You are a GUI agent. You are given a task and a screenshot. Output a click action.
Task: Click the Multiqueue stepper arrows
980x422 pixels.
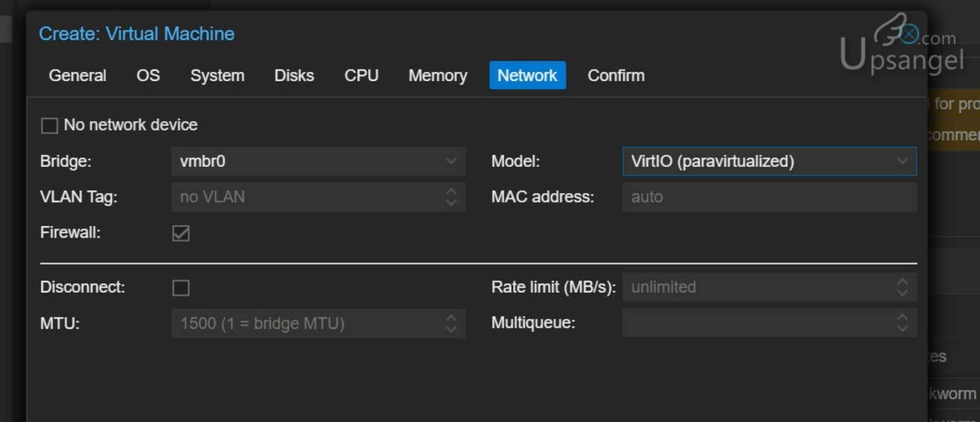tap(902, 322)
